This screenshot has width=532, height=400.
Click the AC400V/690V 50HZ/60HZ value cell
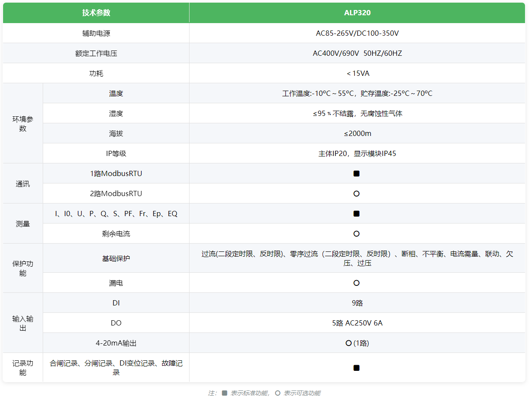pyautogui.click(x=357, y=53)
